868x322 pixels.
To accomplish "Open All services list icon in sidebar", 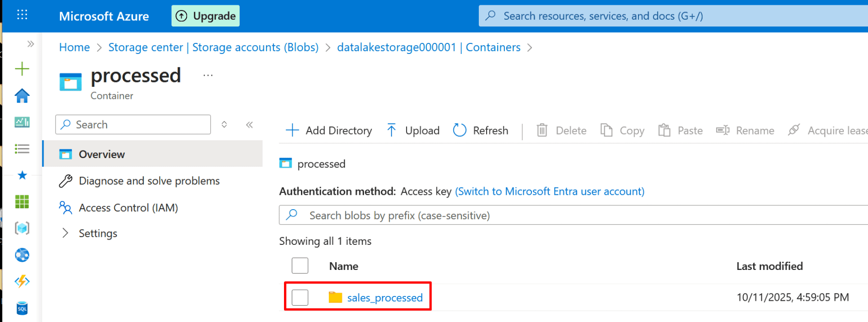I will [x=22, y=149].
